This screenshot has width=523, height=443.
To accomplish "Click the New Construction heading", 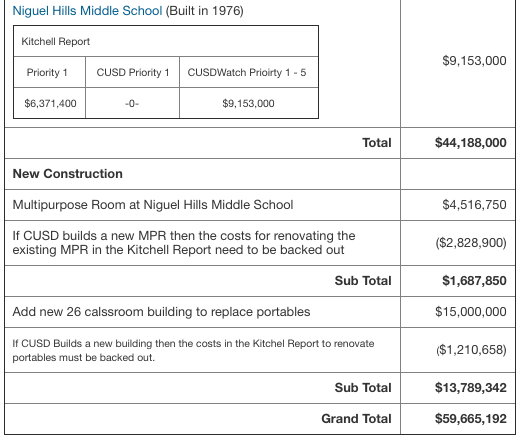I will pyautogui.click(x=68, y=174).
